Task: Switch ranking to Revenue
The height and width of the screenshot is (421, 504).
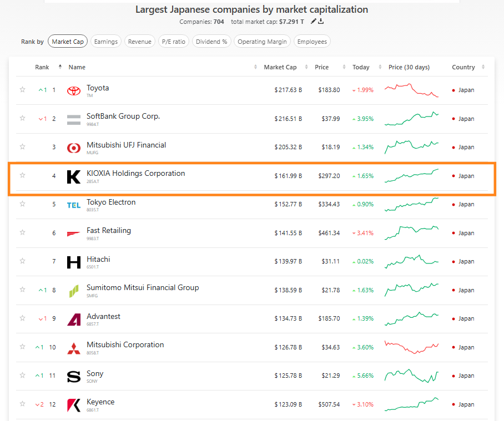Action: tap(140, 42)
